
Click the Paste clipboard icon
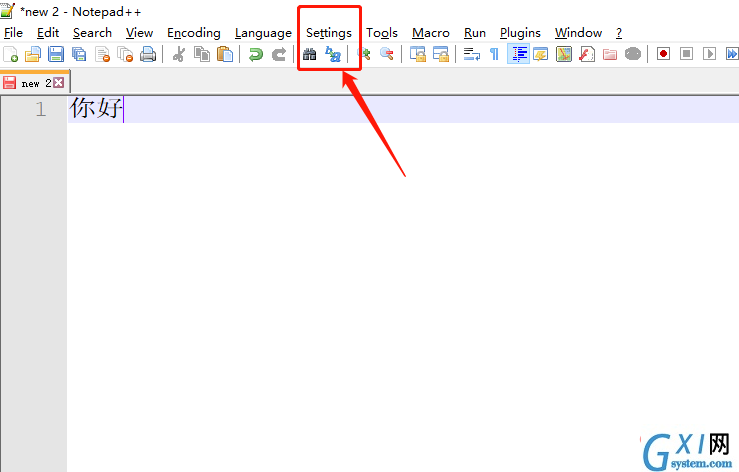[225, 54]
